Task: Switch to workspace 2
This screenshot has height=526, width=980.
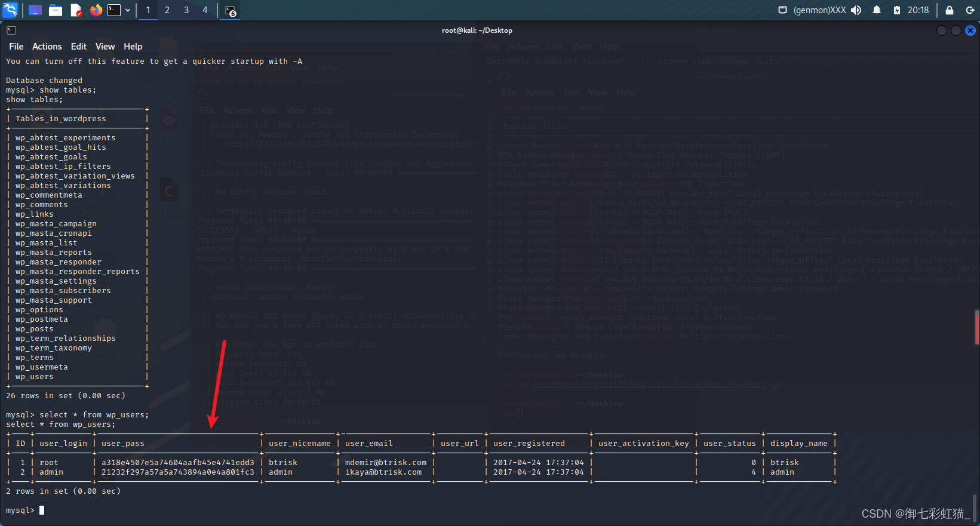Action: pos(167,10)
